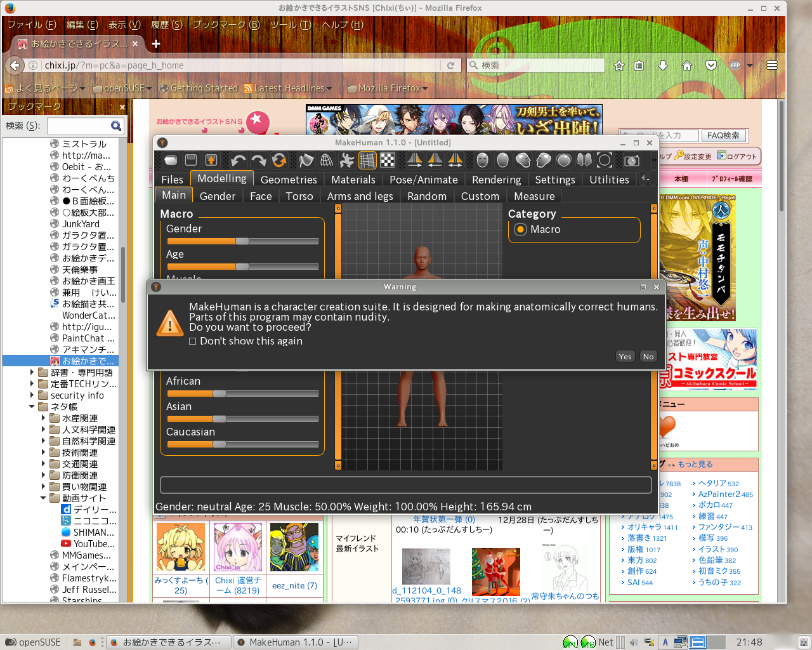Toggle the grid display toolbar button

pos(367,161)
